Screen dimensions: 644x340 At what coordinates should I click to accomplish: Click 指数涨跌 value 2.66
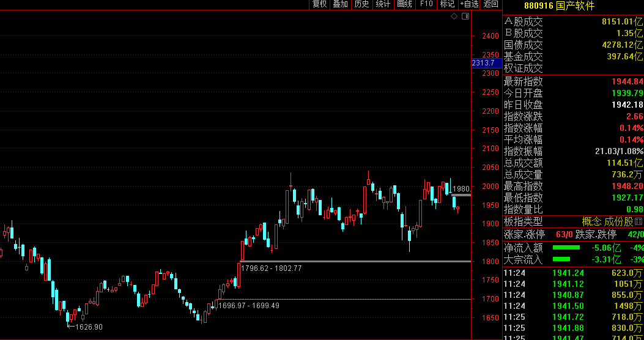coord(635,116)
